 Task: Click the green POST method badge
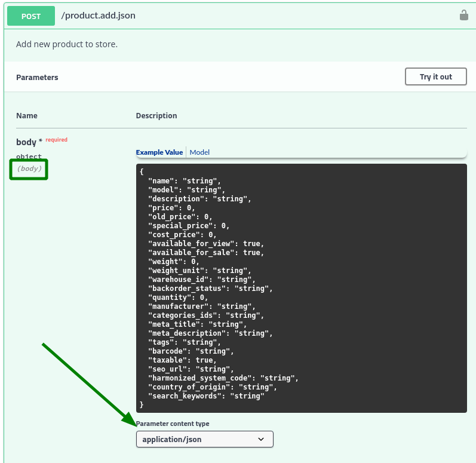[x=31, y=16]
